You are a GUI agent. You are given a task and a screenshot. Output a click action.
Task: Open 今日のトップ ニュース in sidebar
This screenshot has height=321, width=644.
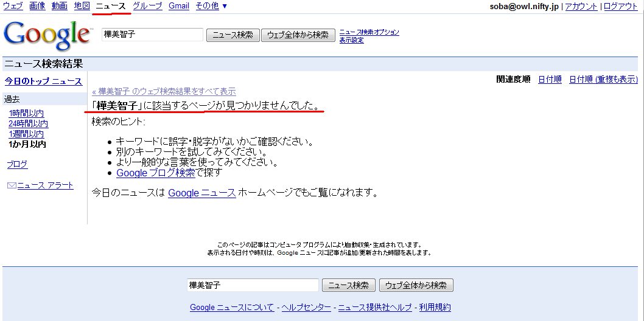pos(44,81)
